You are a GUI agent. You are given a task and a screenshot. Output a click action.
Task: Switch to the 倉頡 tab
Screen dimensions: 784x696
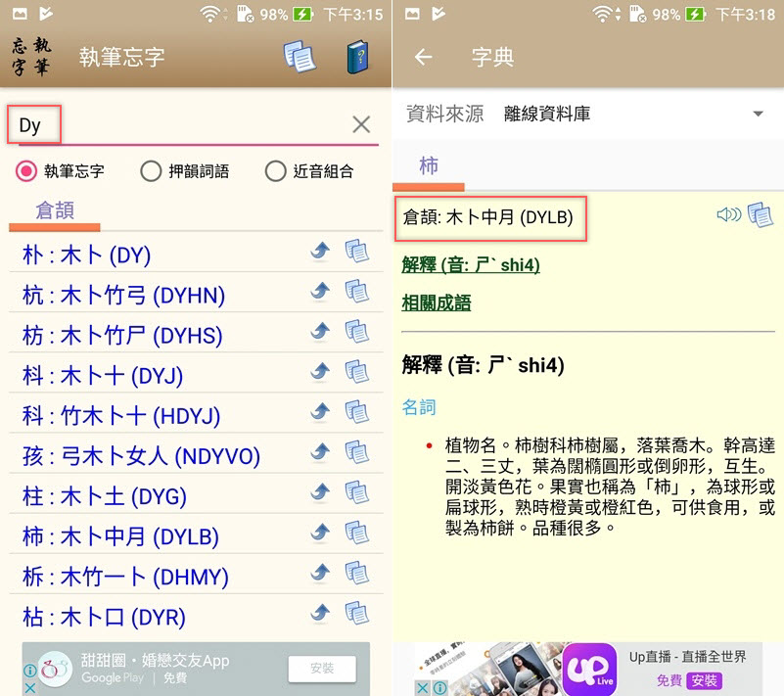[x=55, y=210]
